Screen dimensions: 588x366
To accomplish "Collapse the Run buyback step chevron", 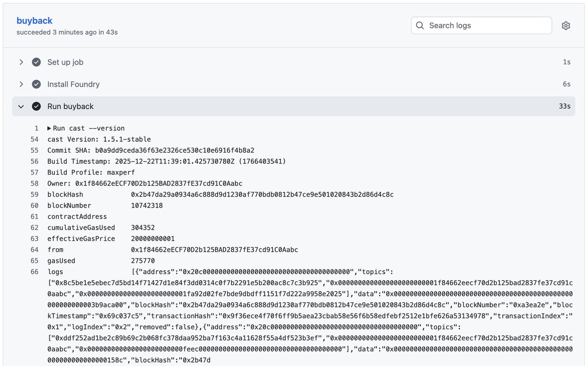I will coord(21,106).
